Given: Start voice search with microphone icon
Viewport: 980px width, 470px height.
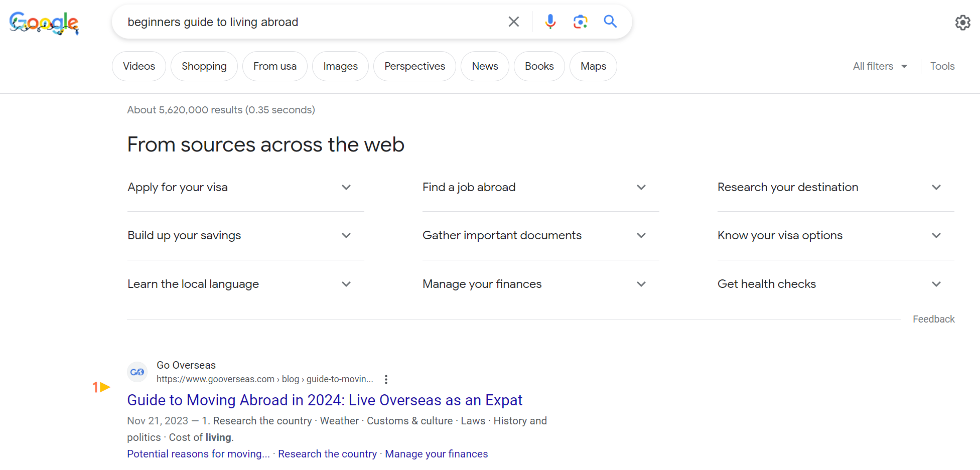Looking at the screenshot, I should pos(550,22).
